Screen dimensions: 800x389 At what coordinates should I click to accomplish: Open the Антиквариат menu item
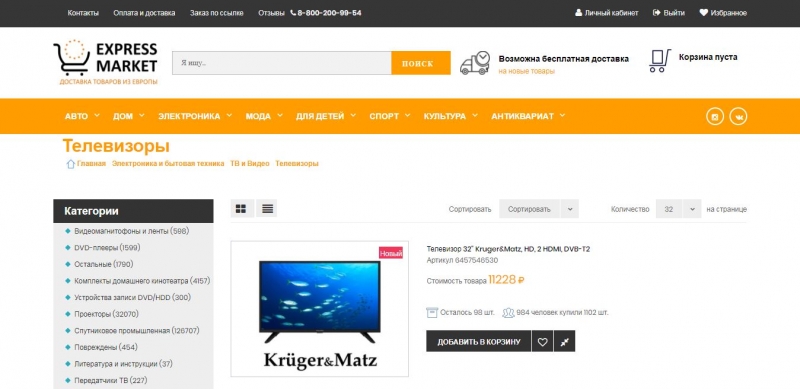click(x=528, y=116)
